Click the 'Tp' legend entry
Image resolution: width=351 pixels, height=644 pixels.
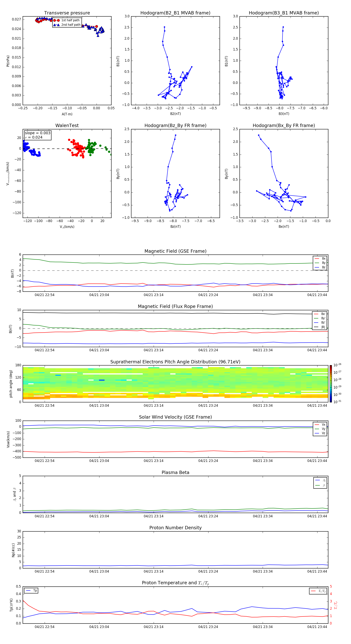coord(31,591)
